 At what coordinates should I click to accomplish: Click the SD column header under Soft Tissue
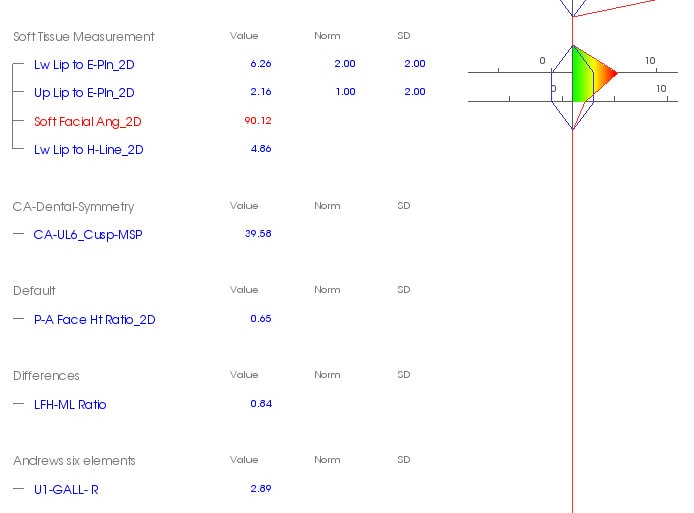click(404, 36)
